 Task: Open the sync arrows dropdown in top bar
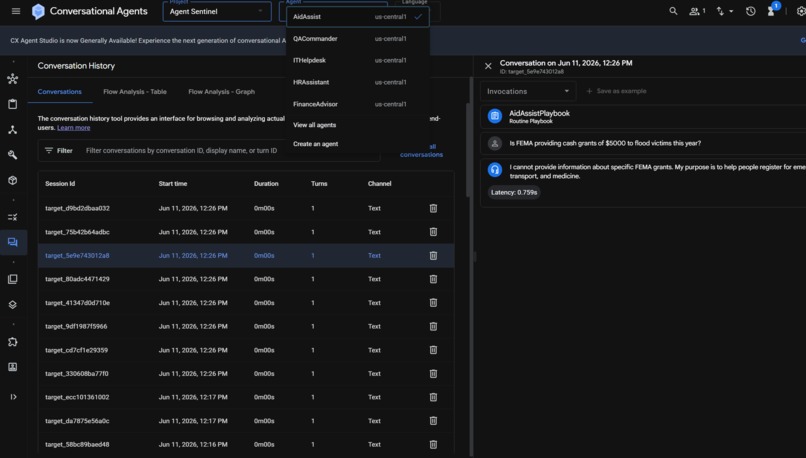tap(725, 11)
